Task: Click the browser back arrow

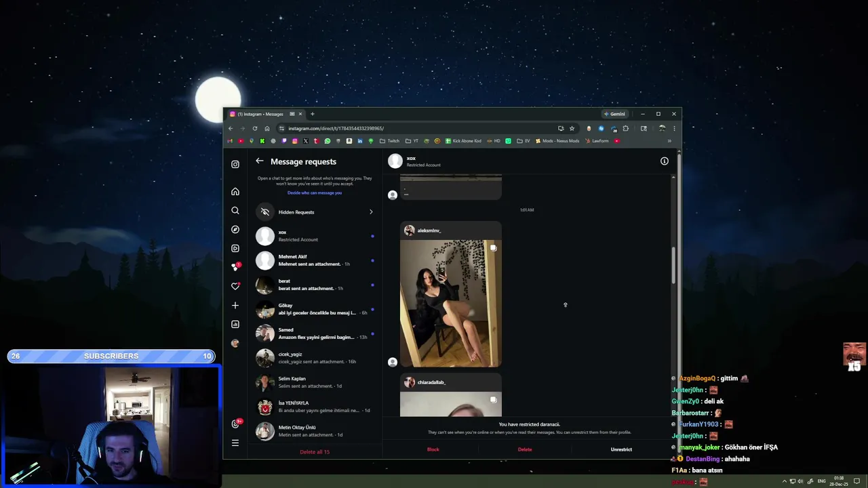Action: 231,129
